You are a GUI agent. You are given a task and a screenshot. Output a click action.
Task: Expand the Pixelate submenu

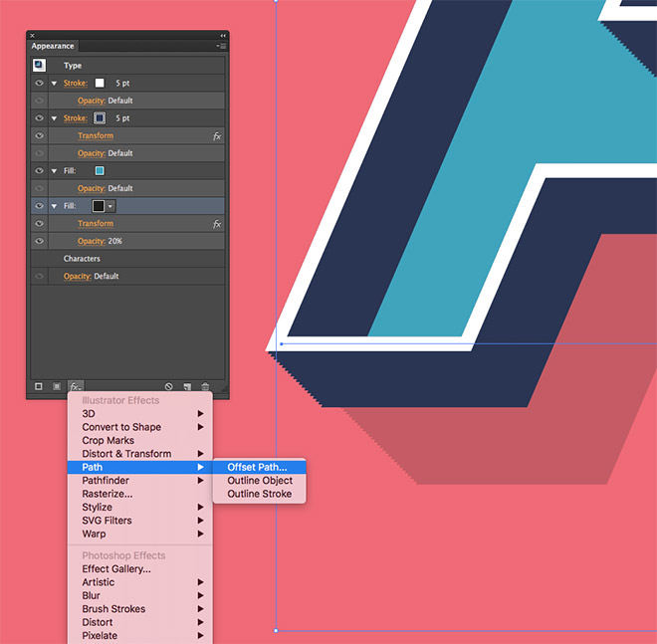tap(140, 636)
